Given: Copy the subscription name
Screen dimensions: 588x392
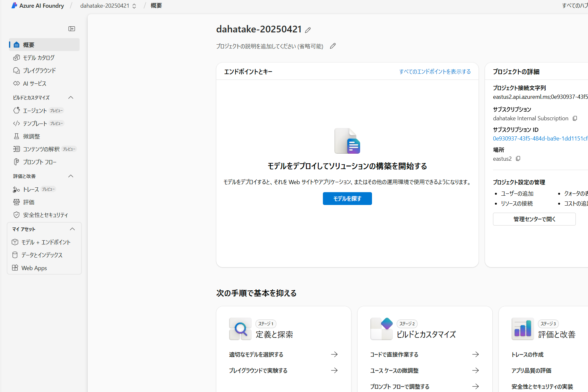Looking at the screenshot, I should pyautogui.click(x=575, y=118).
